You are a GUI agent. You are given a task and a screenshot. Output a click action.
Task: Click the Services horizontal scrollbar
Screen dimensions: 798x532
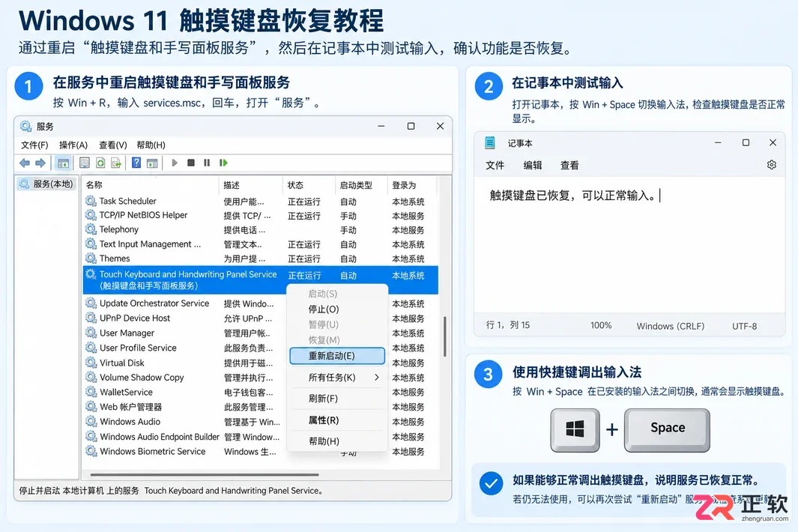tap(205, 474)
